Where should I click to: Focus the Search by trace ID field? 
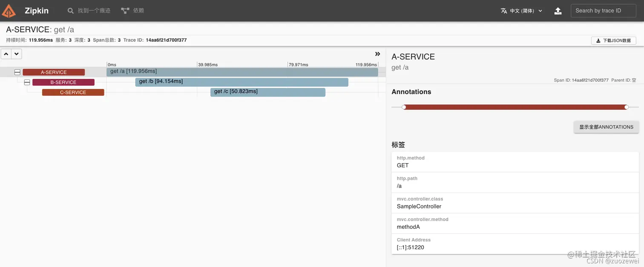(x=603, y=11)
